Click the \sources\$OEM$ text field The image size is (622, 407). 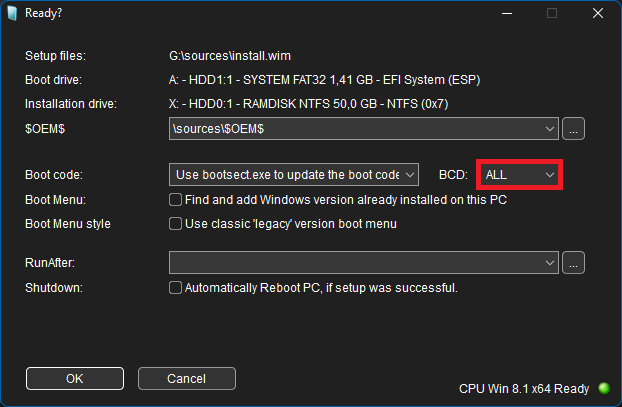tap(356, 129)
